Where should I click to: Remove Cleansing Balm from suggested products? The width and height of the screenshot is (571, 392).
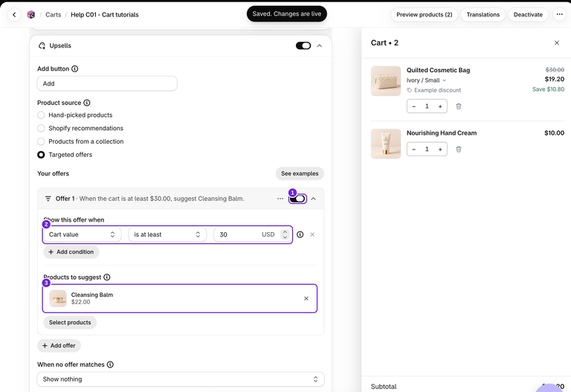click(306, 298)
